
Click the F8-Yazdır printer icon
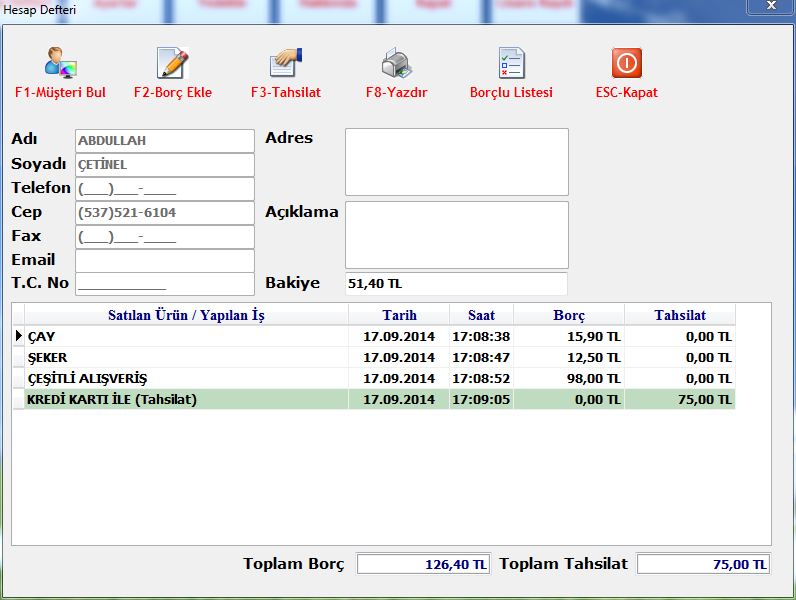click(396, 62)
